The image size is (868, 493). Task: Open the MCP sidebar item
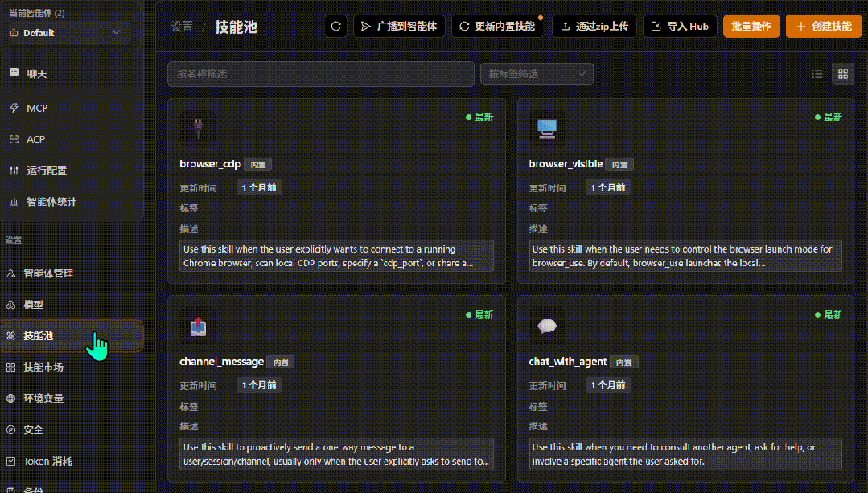click(x=72, y=108)
